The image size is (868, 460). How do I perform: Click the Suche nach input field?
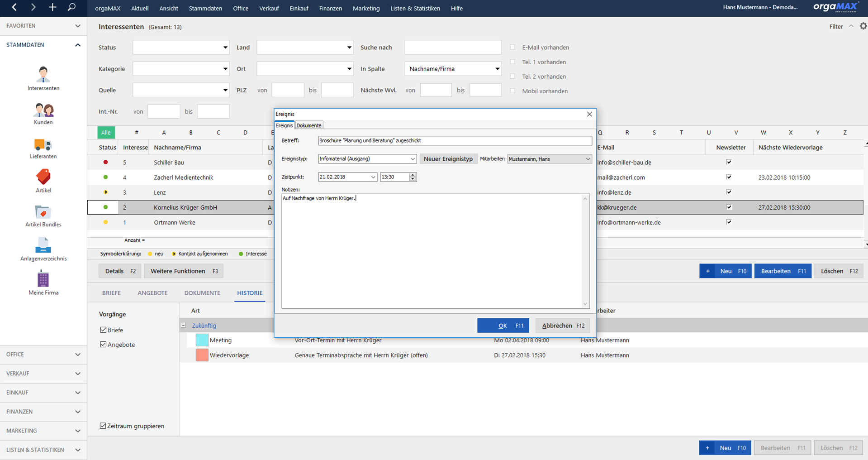point(453,47)
